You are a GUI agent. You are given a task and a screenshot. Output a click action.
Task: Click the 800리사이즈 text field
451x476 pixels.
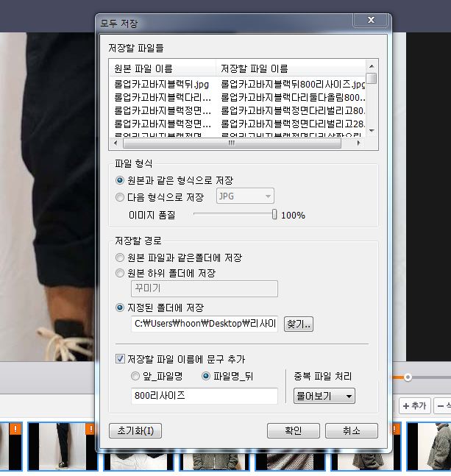coord(205,396)
